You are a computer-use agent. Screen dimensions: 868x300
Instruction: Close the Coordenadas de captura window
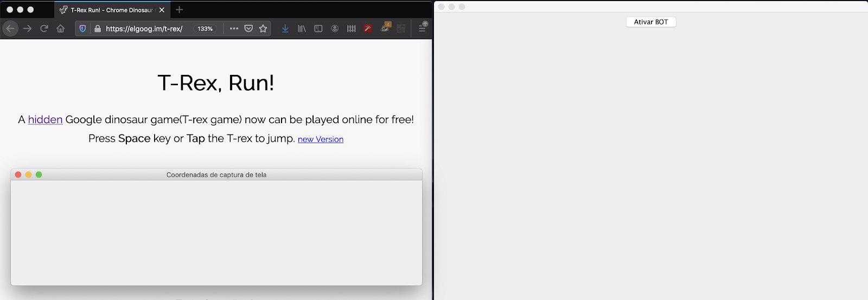click(x=18, y=175)
